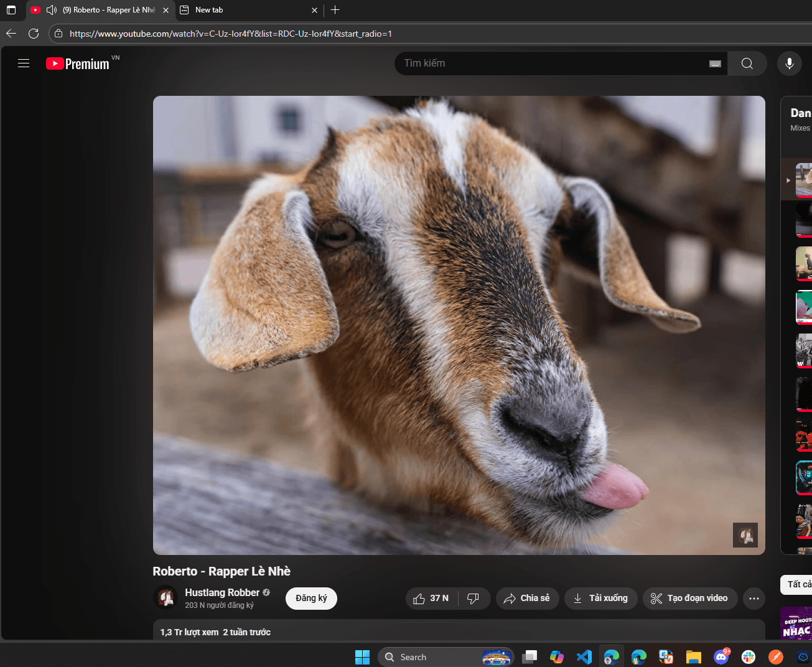Click the channel watermark on video
The height and width of the screenshot is (667, 812).
745,535
